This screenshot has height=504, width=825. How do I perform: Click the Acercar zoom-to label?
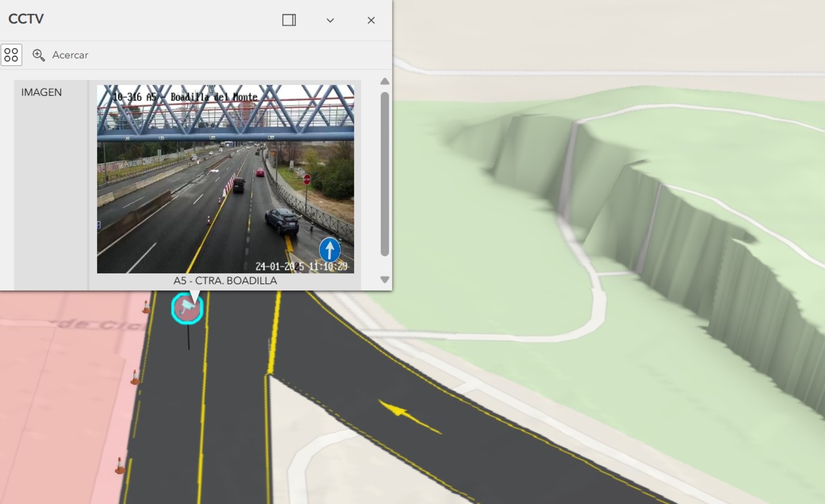coord(70,55)
